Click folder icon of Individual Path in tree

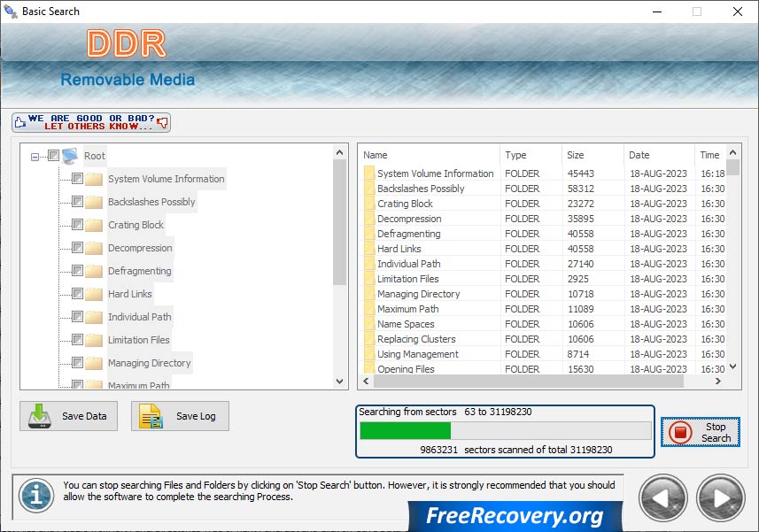click(x=94, y=317)
